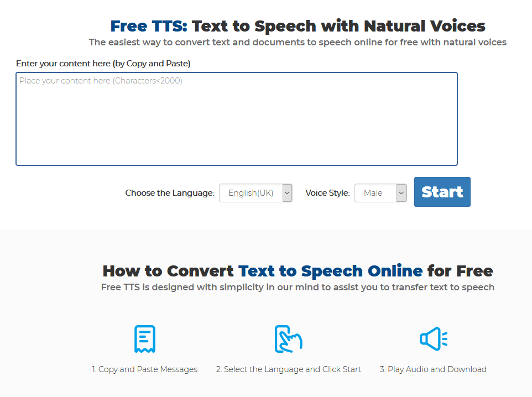
Task: Click the Copy and Paste Messages receipt icon
Action: coord(145,338)
